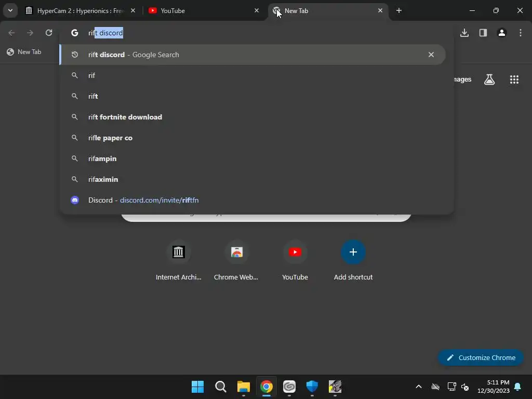
Task: Click the Chrome icon in taskbar
Action: click(267, 387)
